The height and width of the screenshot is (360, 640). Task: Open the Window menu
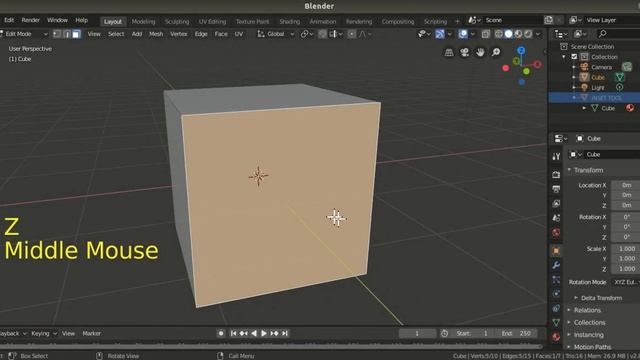[x=57, y=20]
